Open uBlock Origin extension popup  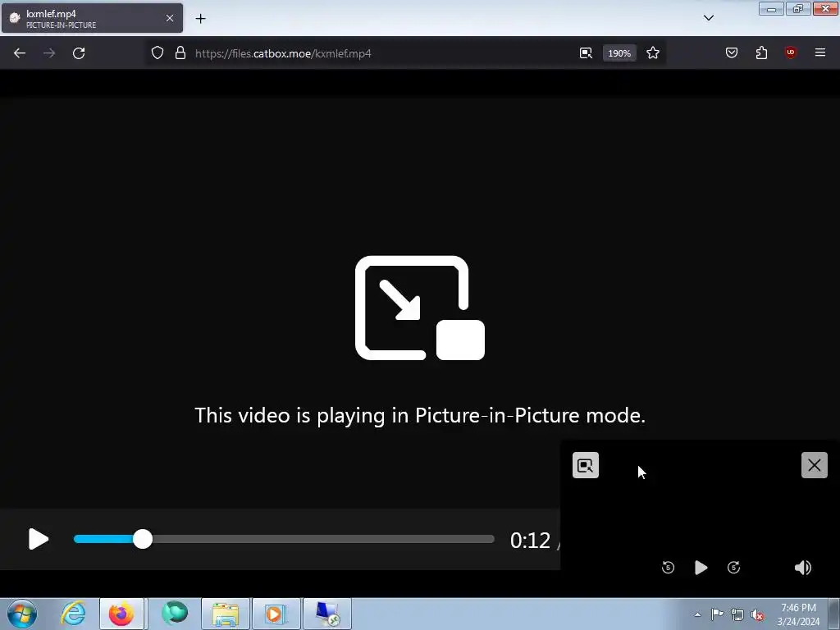pos(791,52)
